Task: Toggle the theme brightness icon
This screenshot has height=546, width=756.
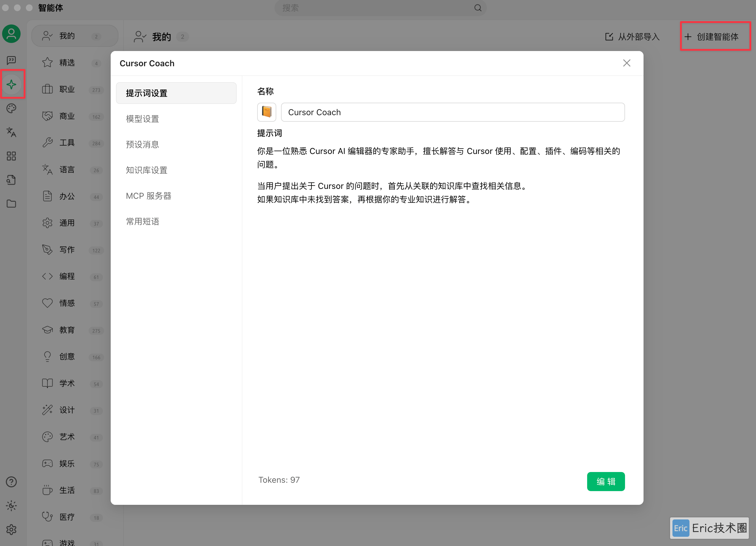Action: click(x=11, y=506)
